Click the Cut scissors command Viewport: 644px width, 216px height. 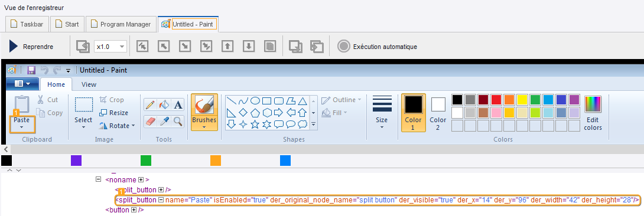click(x=48, y=100)
